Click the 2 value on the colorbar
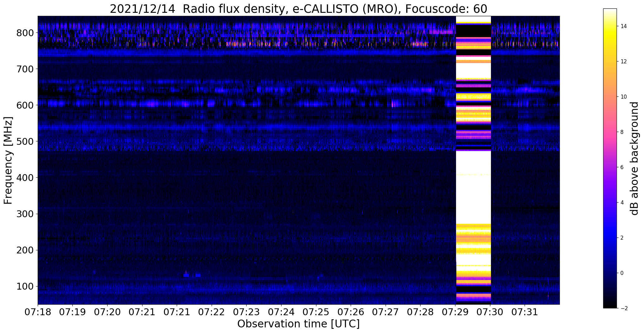 click(622, 238)
